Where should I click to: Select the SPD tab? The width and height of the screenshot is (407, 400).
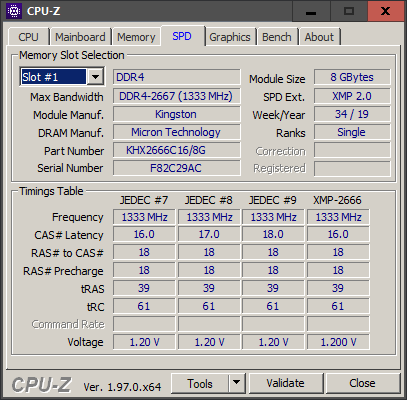[x=182, y=36]
